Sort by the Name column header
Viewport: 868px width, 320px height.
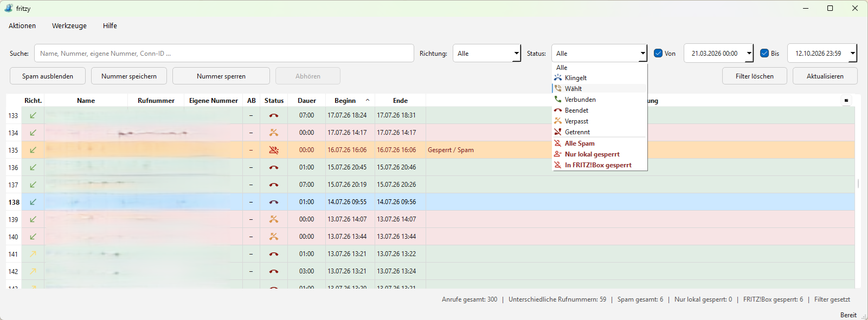[86, 101]
